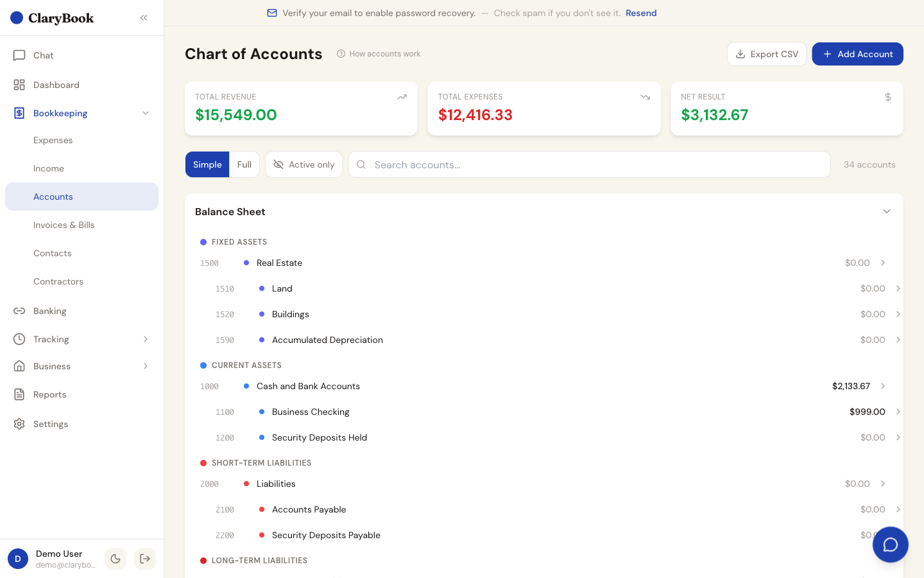The image size is (924, 578).
Task: Click Resend to verify your email
Action: coord(641,13)
